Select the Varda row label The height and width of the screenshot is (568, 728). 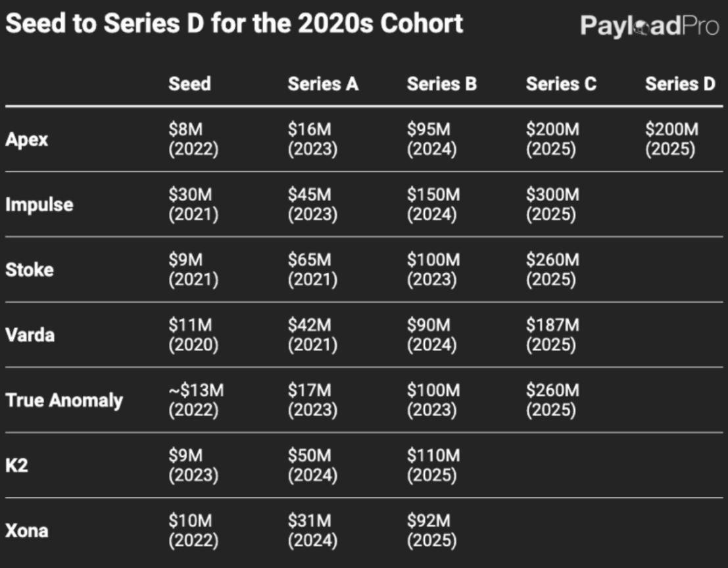pos(30,335)
